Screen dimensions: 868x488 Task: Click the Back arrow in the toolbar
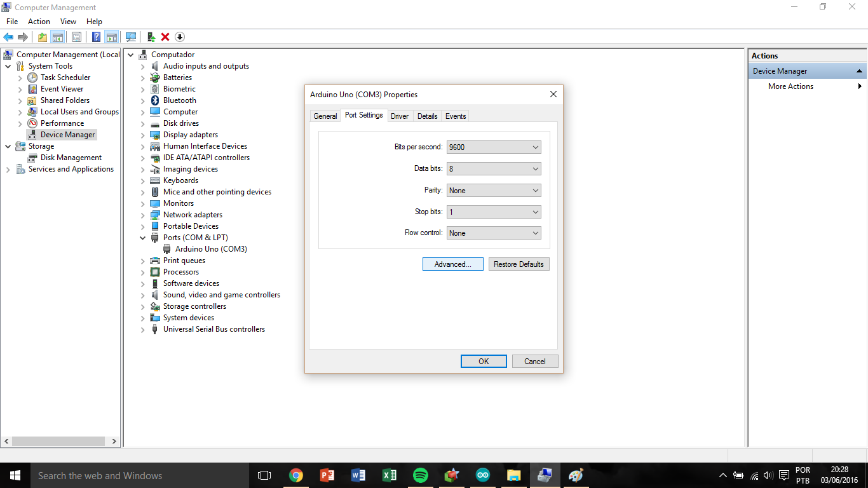point(8,37)
